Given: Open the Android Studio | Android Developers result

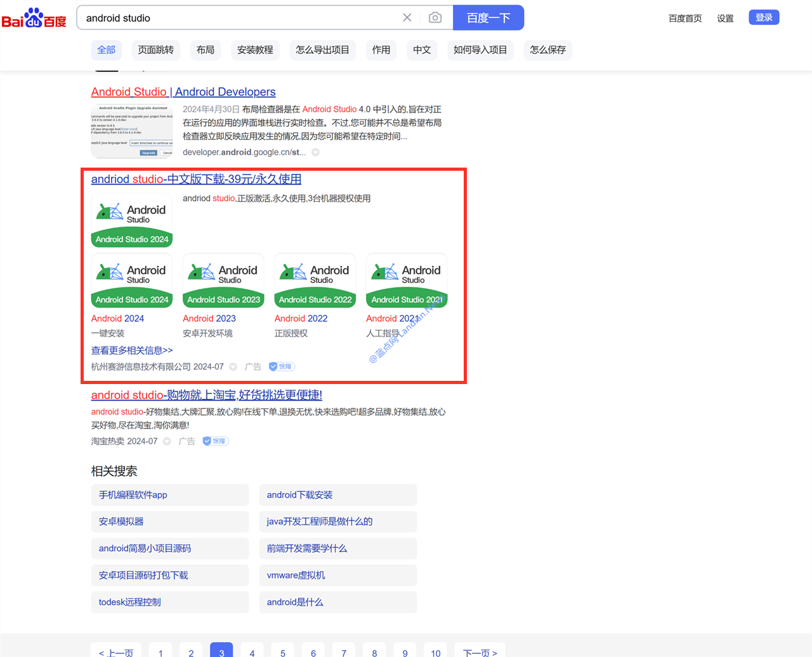Looking at the screenshot, I should (183, 92).
